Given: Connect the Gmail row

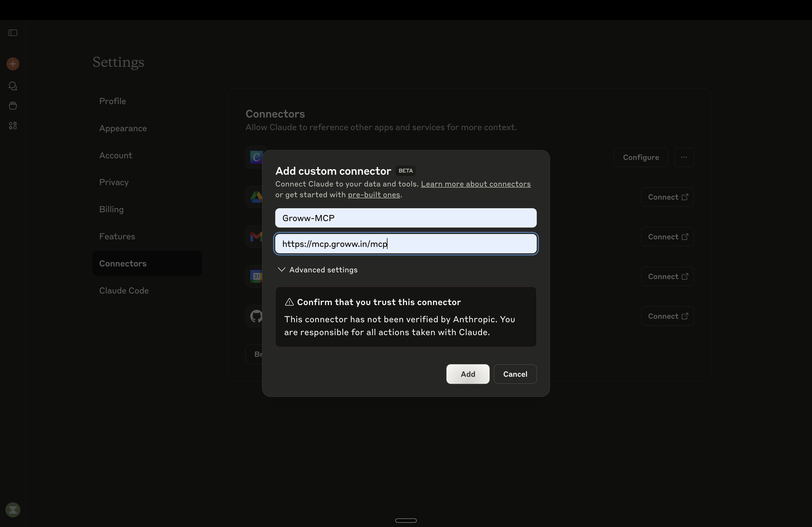Looking at the screenshot, I should click(x=667, y=237).
